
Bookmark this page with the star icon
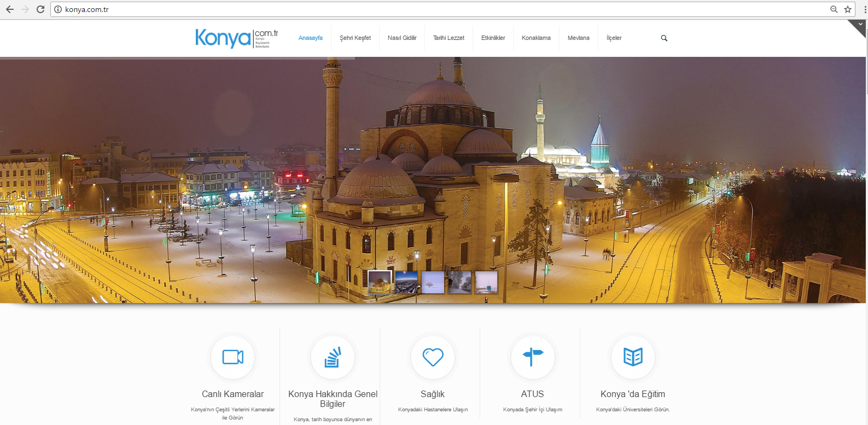pos(848,9)
